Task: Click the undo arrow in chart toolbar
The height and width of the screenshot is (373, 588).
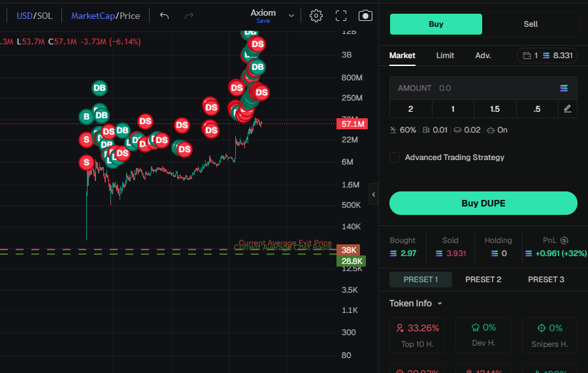Action: click(164, 16)
